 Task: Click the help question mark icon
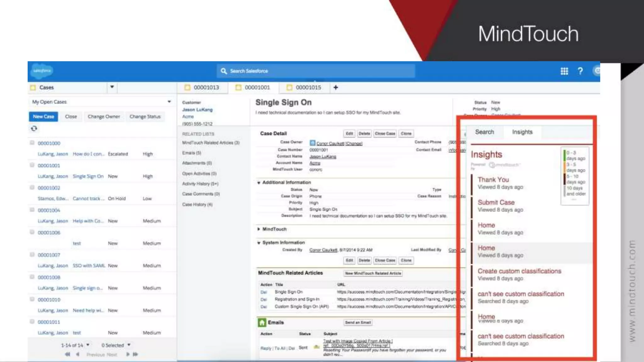coord(580,71)
